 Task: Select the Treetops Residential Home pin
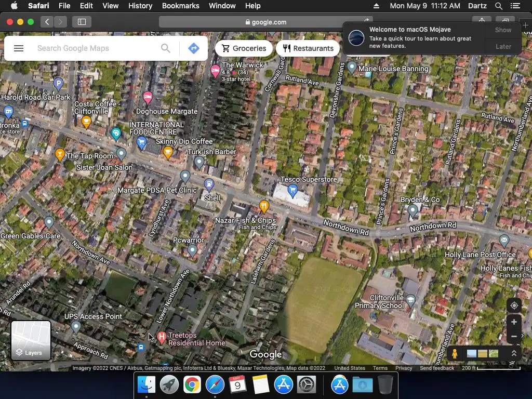[x=162, y=338]
